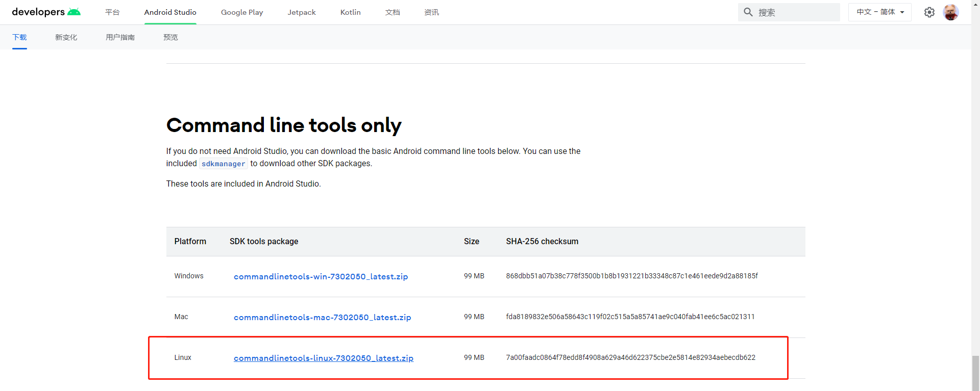The image size is (980, 391).
Task: Click the Mac SHA-256 checksum text
Action: pyautogui.click(x=630, y=317)
